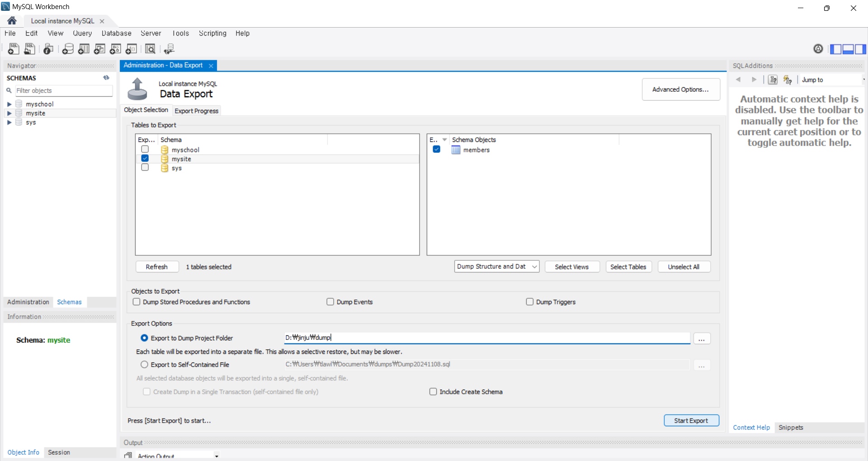Open the Database menu
The height and width of the screenshot is (461, 868).
116,33
